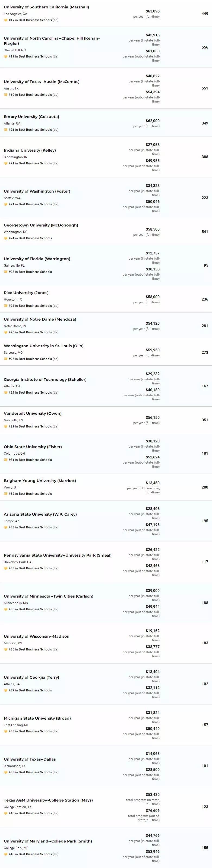Click the ranking badge under Rice University (Jones)
Viewport: 212px width, 868px height.
[5, 306]
